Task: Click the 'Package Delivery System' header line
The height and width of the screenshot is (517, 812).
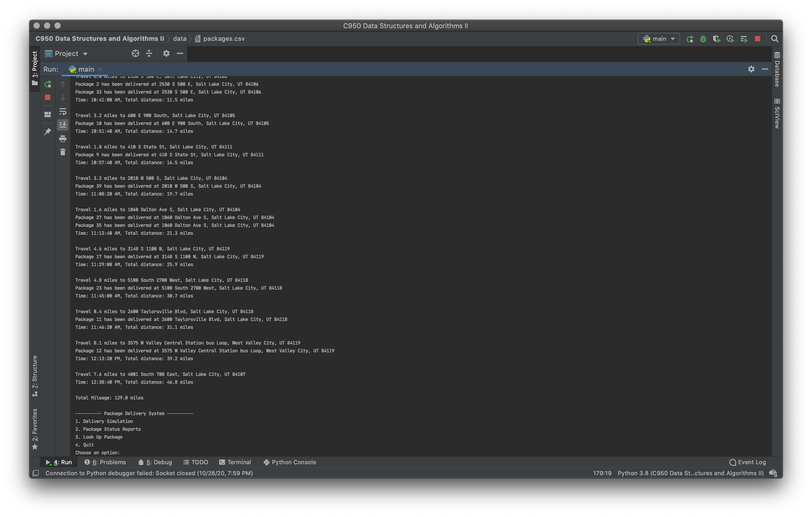Action: point(134,413)
